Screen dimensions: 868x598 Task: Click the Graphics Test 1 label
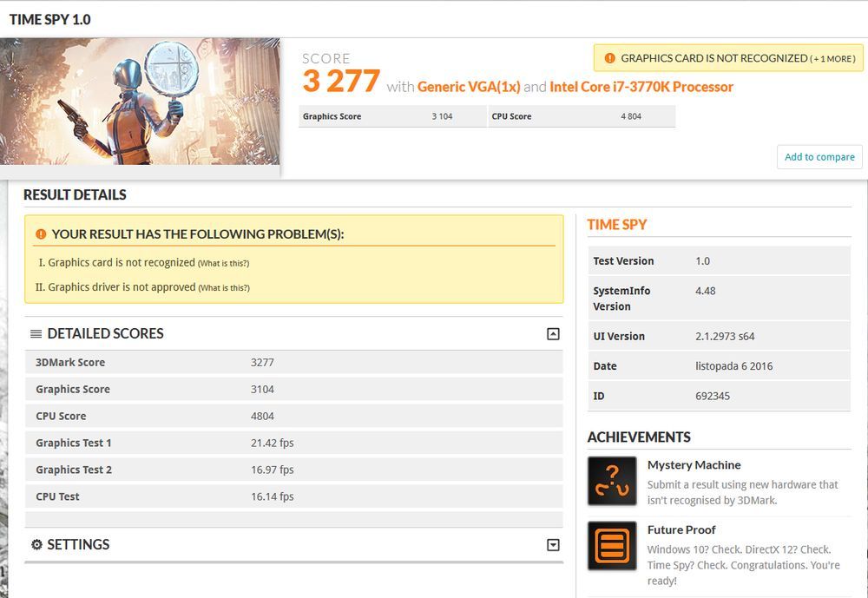[x=74, y=443]
